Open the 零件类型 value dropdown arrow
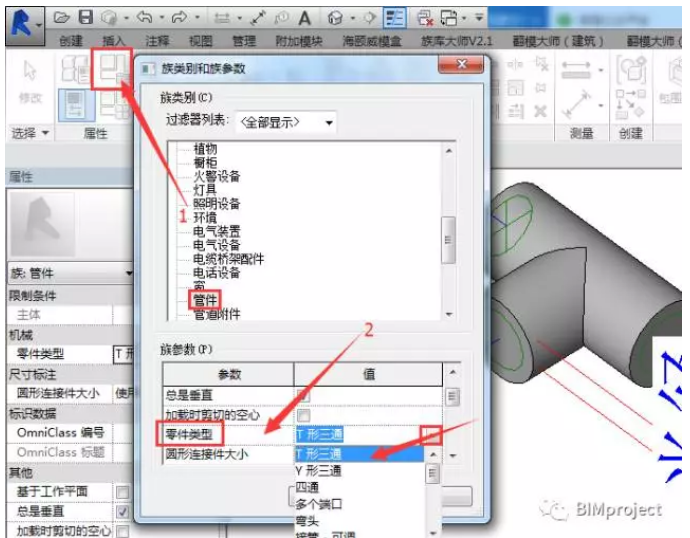Viewport: 690px width, 538px height. tap(431, 436)
